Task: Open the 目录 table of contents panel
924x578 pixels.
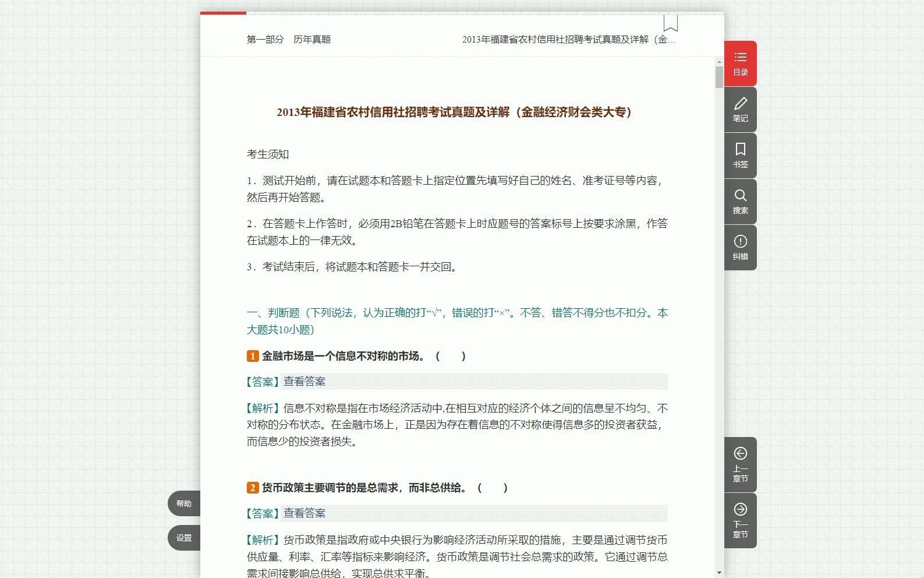Action: (x=740, y=64)
